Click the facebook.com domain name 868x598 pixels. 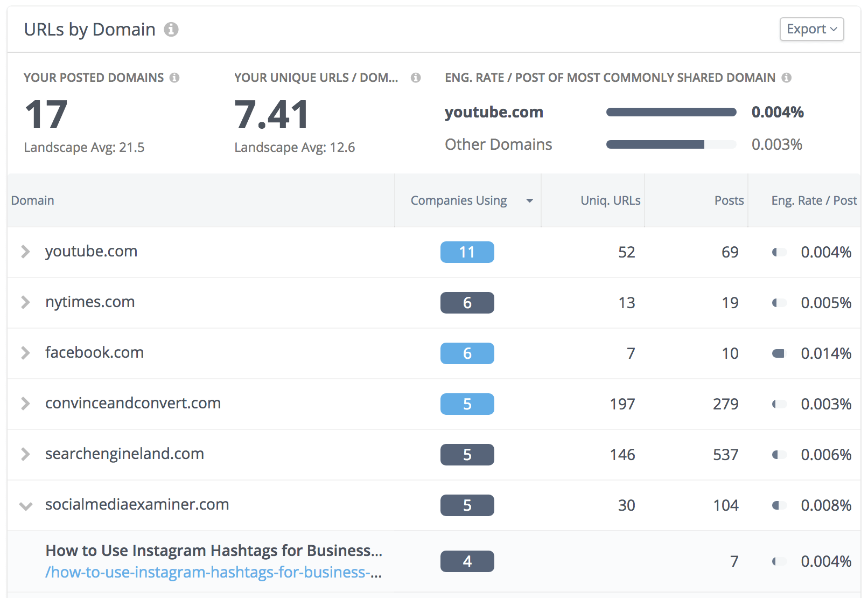(94, 352)
